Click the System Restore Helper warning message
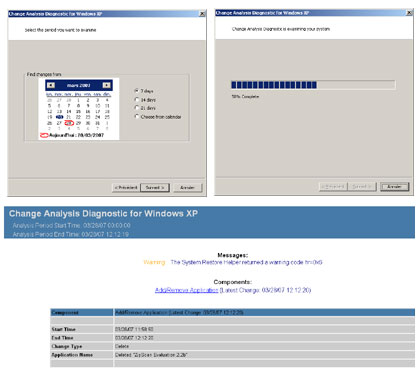The width and height of the screenshot is (420, 374). [246, 262]
